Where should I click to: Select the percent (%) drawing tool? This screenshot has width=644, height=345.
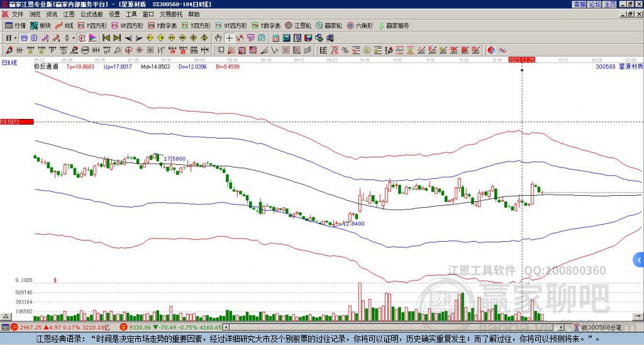(345, 50)
